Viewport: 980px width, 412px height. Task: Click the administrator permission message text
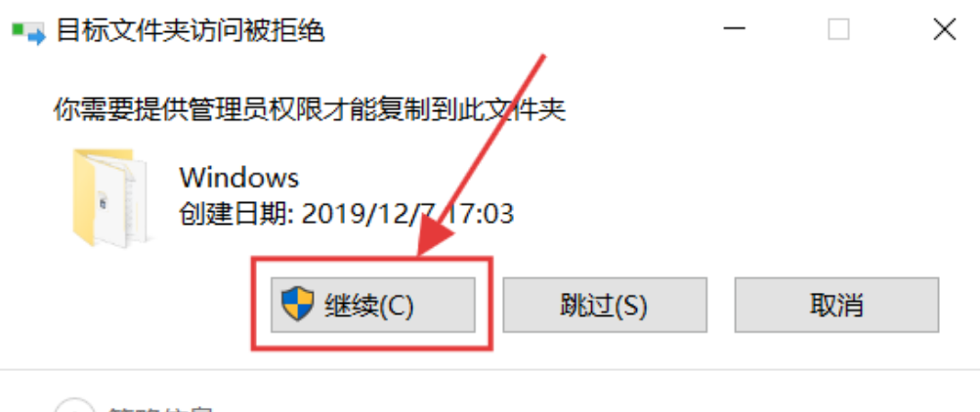point(310,110)
